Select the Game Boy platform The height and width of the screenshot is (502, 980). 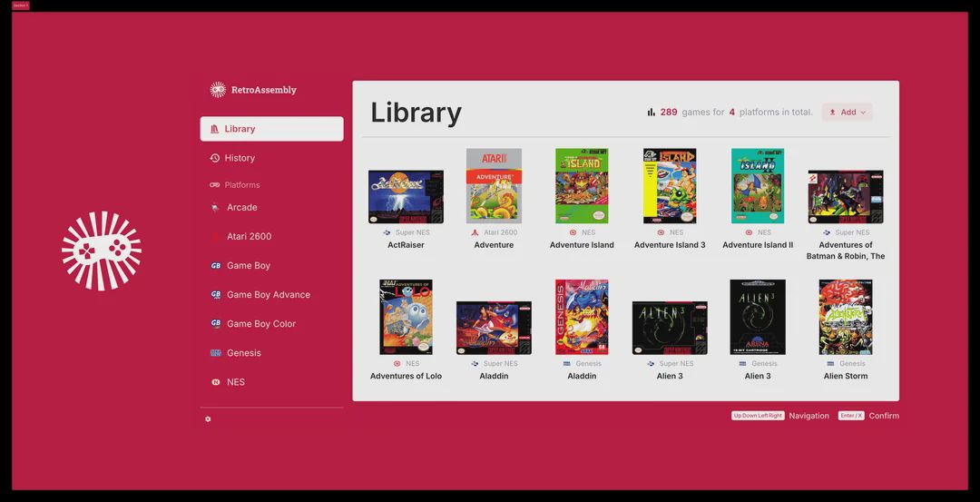tap(272, 266)
